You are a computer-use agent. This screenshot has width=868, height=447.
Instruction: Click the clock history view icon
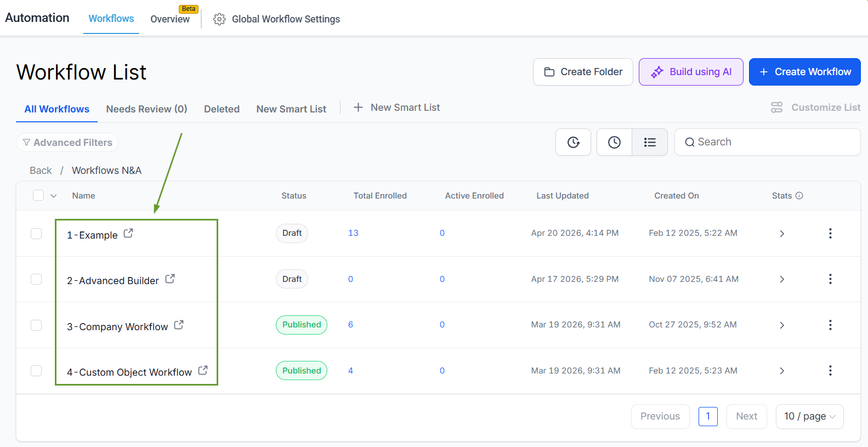point(614,143)
